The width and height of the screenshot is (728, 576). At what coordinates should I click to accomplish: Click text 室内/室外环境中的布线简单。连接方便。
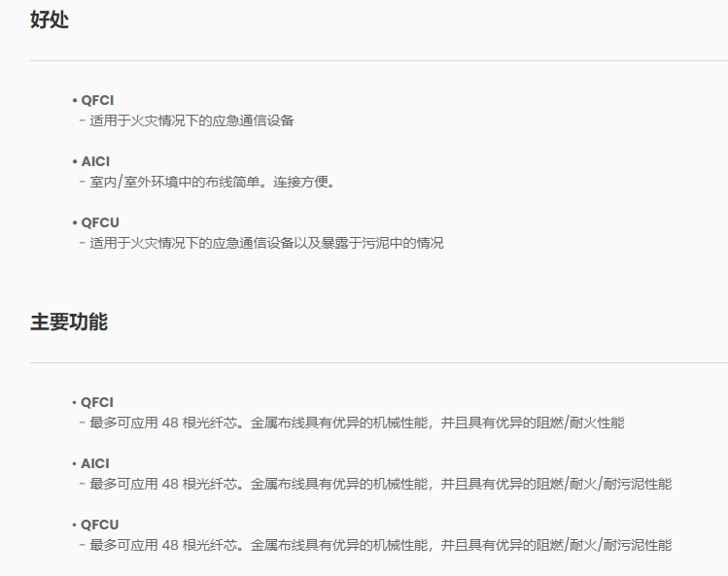point(213,182)
